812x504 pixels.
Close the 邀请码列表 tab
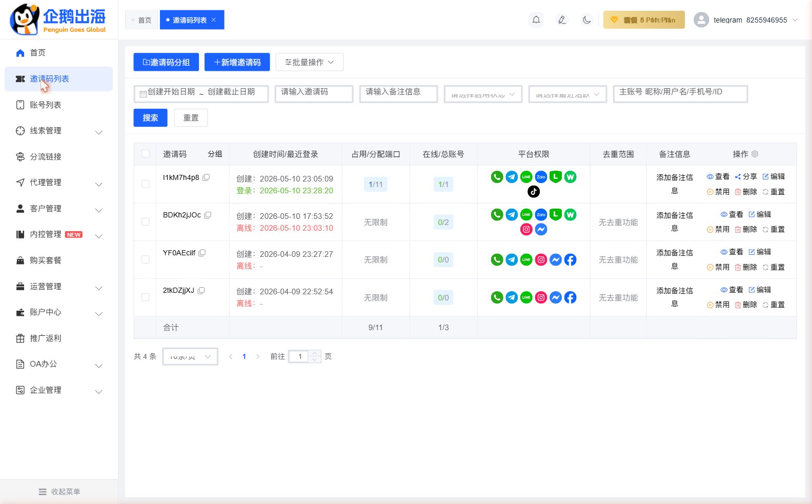[214, 20]
